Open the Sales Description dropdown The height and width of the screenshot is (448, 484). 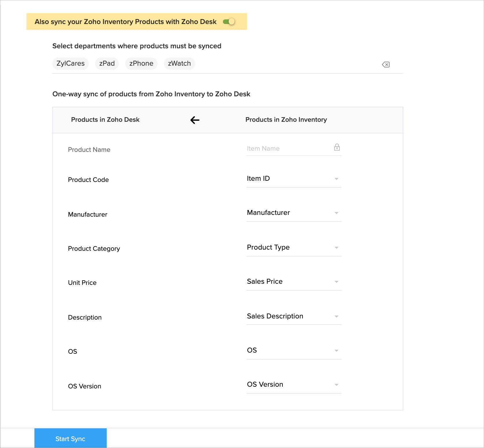293,316
